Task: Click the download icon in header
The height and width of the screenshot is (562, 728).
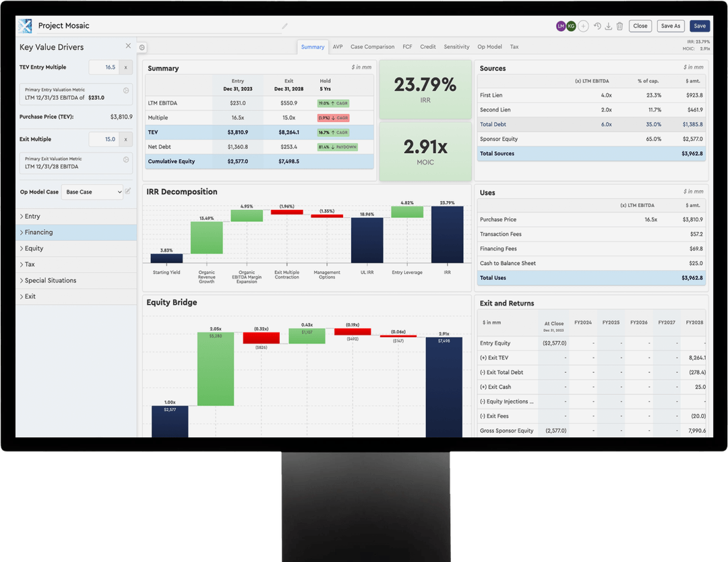Action: [609, 26]
